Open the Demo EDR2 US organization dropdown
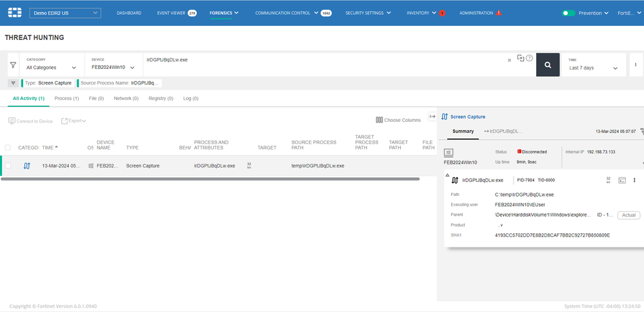Screen dimensions: 644x312 pyautogui.click(x=65, y=13)
